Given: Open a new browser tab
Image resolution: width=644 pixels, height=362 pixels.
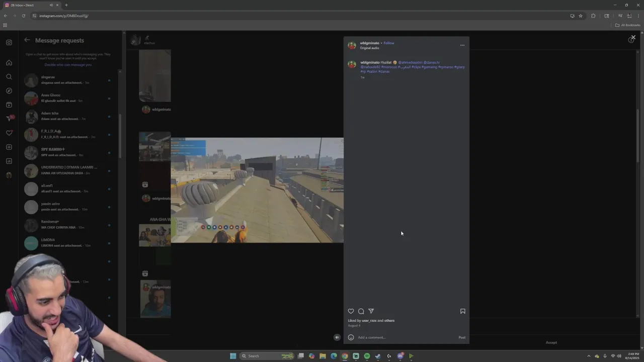Looking at the screenshot, I should tap(66, 5).
